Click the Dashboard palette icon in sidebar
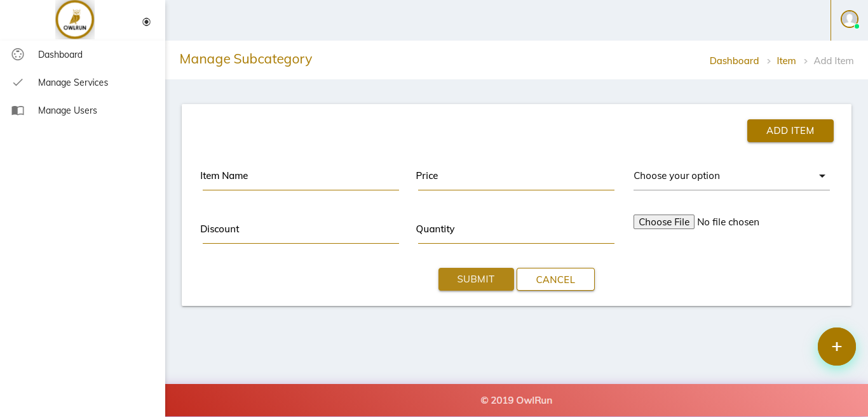This screenshot has width=868, height=417. (18, 55)
